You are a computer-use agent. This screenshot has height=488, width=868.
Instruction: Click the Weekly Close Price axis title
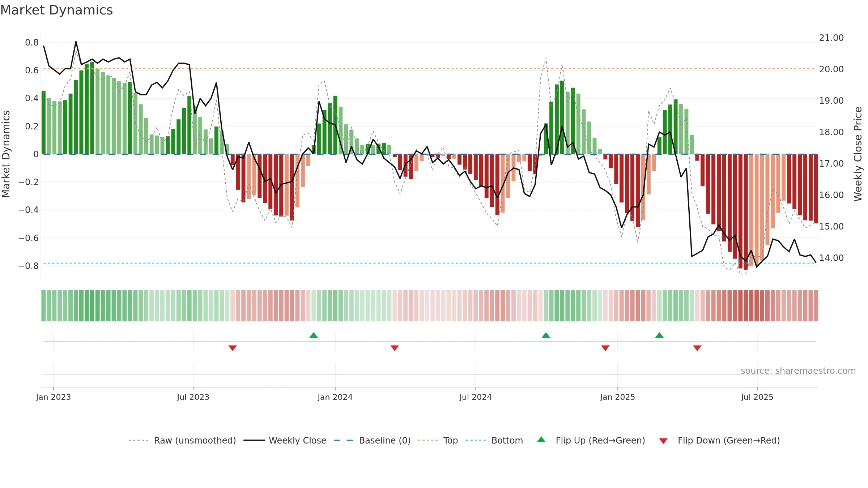(x=858, y=154)
